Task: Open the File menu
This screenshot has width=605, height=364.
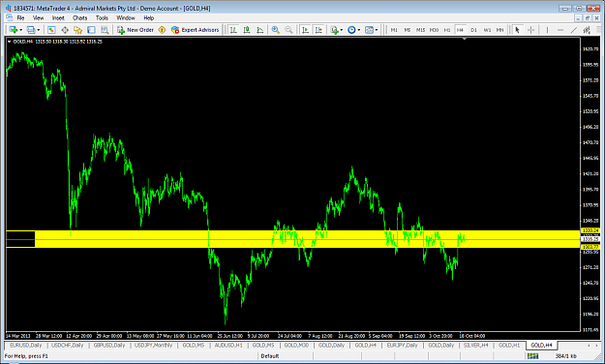Action: 20,17
